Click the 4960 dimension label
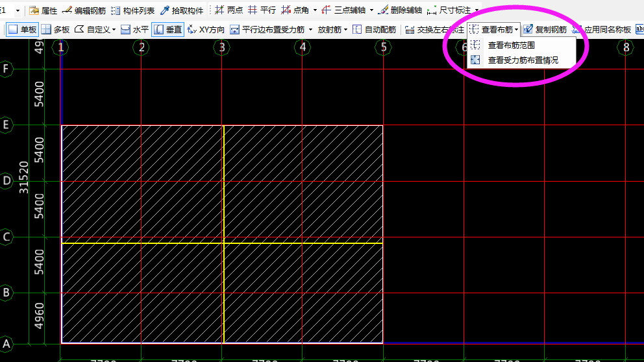Viewport: 644px width, 362px height. (38, 316)
